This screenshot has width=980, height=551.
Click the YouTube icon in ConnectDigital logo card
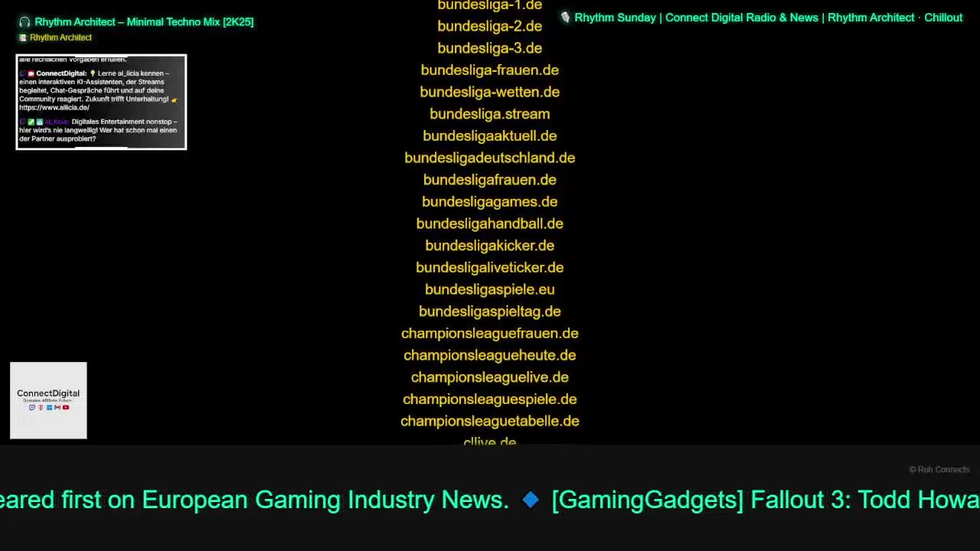[66, 407]
